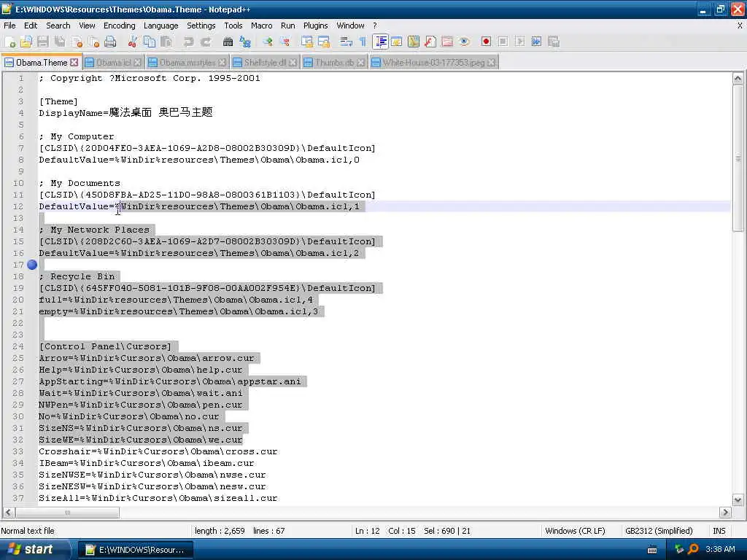This screenshot has height=560, width=747.
Task: Click the Function List toolbar icon
Action: pyautogui.click(x=430, y=42)
